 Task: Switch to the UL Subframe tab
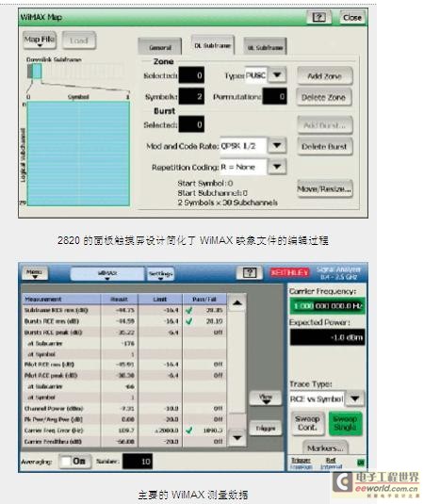tap(265, 47)
